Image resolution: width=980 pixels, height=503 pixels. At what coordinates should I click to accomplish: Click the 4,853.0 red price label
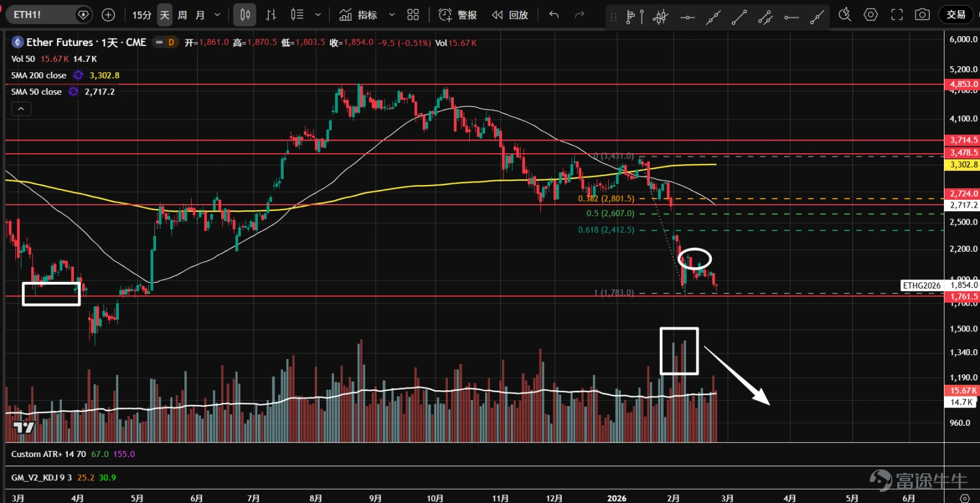(x=963, y=84)
